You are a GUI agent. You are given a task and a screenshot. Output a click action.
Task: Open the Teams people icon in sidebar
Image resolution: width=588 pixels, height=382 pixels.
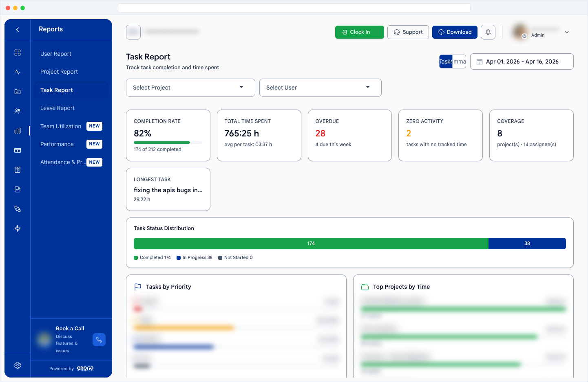(x=17, y=111)
